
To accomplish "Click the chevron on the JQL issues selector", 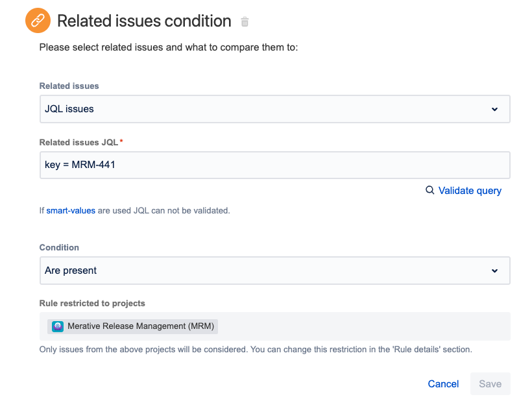I will 495,108.
